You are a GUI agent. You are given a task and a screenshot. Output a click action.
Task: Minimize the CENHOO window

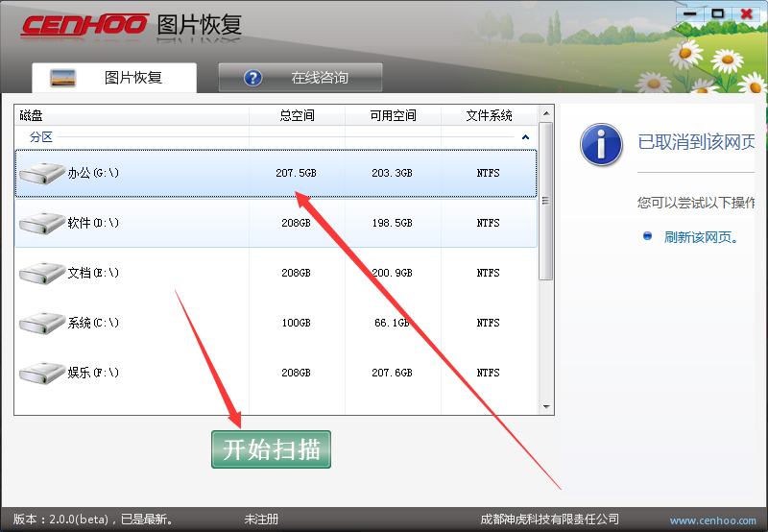point(689,13)
